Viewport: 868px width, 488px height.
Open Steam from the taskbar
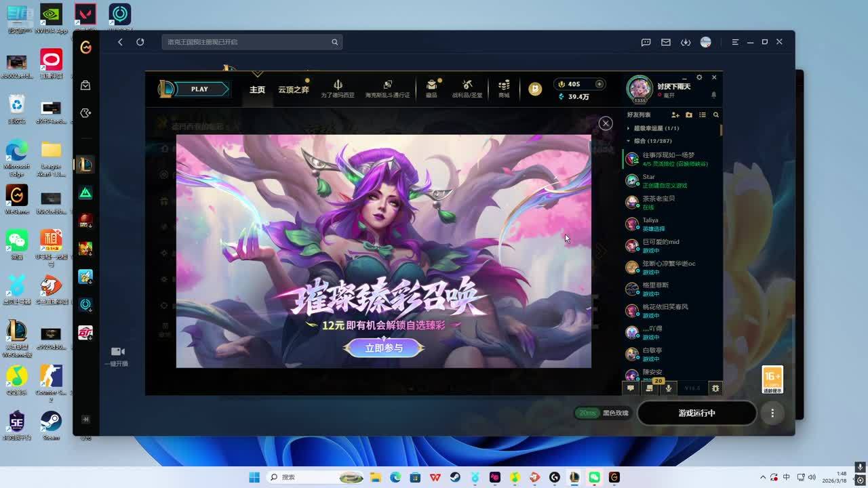tap(455, 477)
